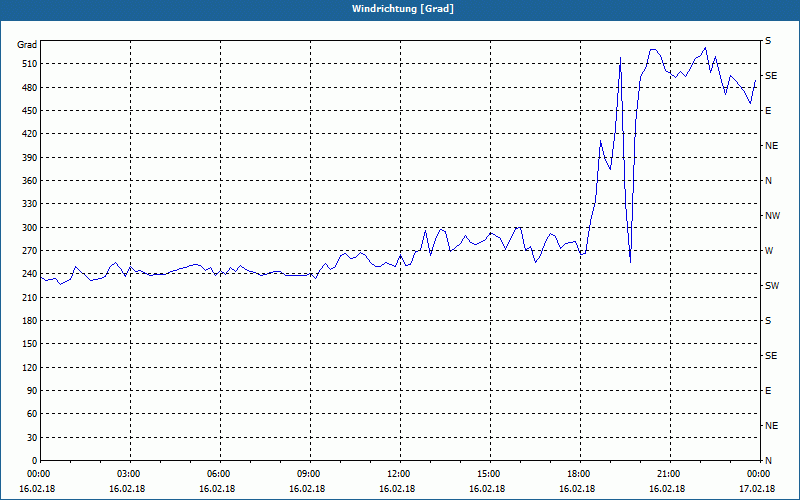Image resolution: width=800 pixels, height=500 pixels.
Task: Select the 16.02.18 date under 18:00
Action: tap(577, 489)
